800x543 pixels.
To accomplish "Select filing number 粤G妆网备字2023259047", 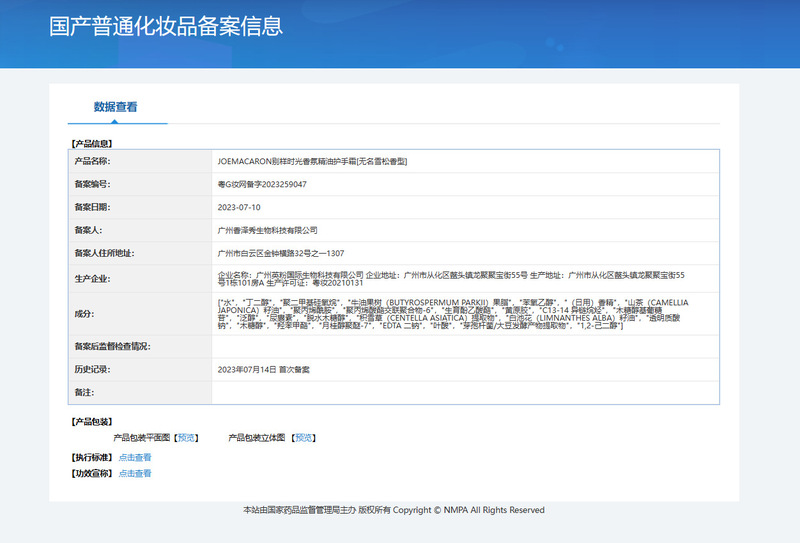I will click(x=262, y=184).
